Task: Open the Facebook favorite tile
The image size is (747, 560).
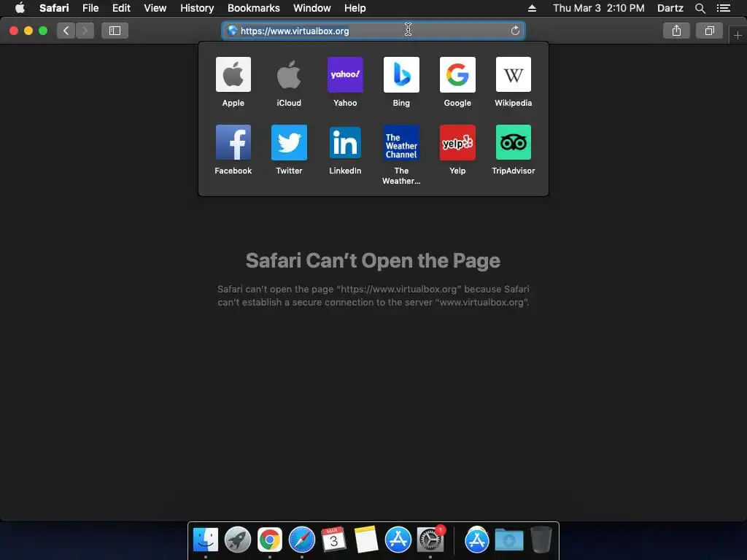Action: coord(233,142)
